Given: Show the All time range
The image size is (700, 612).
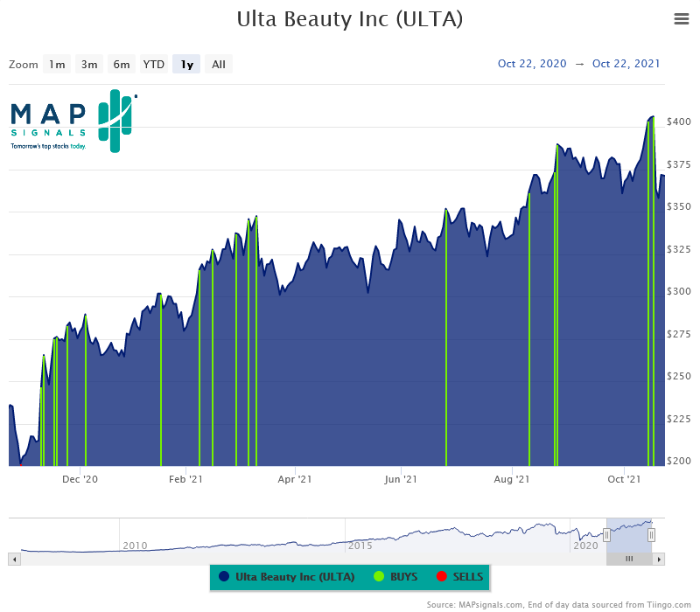Looking at the screenshot, I should [219, 64].
